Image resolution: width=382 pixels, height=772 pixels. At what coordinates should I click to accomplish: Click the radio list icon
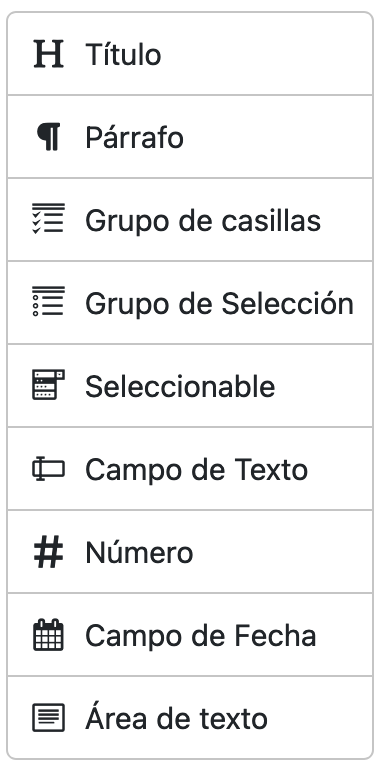48,303
